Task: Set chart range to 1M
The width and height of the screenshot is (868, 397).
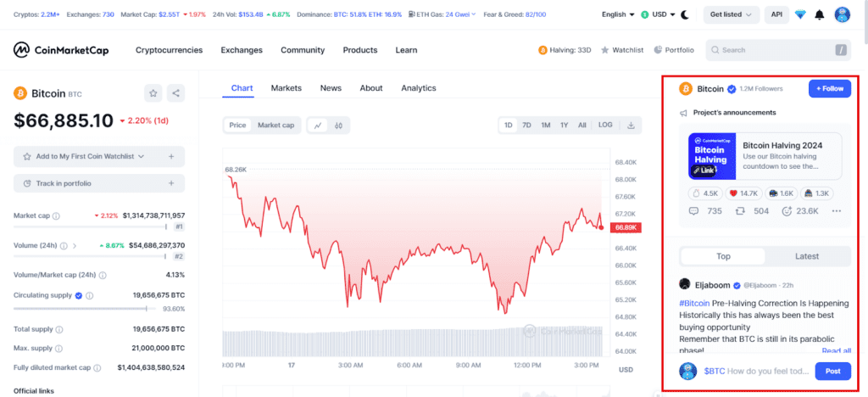Action: coord(546,126)
